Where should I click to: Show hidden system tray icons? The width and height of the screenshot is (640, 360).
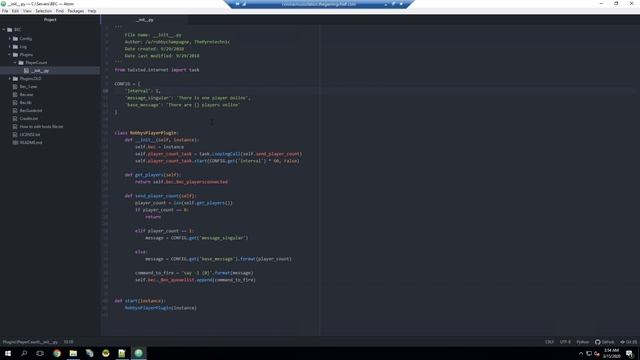tap(581, 353)
